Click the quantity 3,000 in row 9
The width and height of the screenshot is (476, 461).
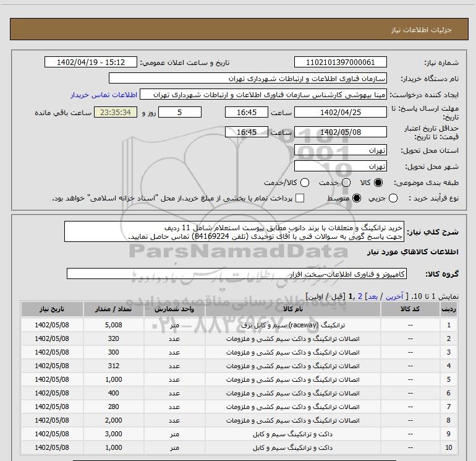tap(114, 434)
